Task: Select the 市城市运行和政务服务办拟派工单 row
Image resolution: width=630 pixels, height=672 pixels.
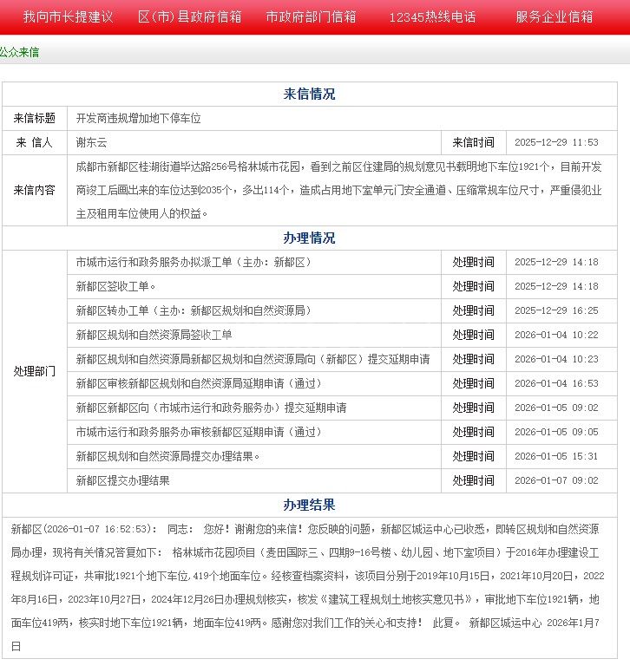Action: [193, 262]
